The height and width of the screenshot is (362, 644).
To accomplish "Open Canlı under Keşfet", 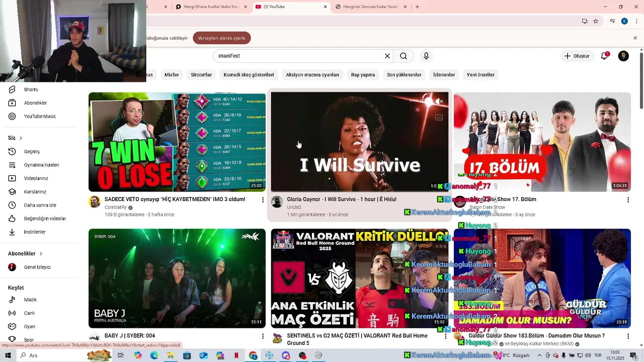I will point(29,313).
